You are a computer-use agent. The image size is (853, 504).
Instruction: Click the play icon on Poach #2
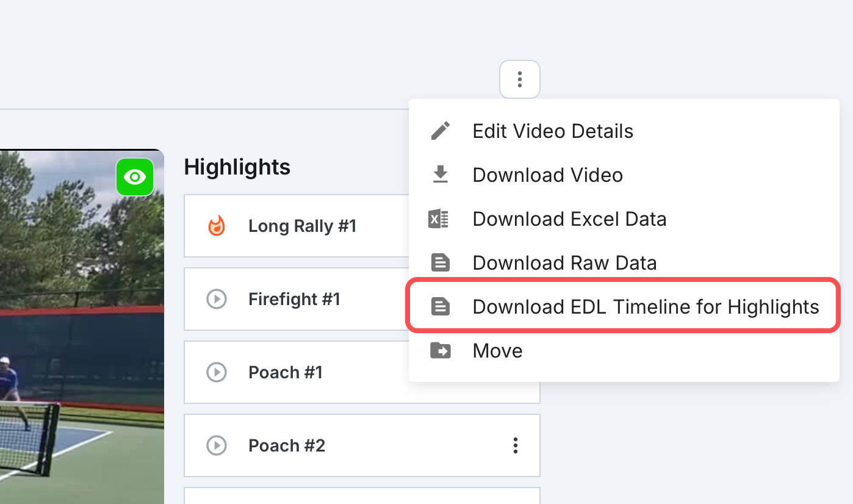pos(217,445)
